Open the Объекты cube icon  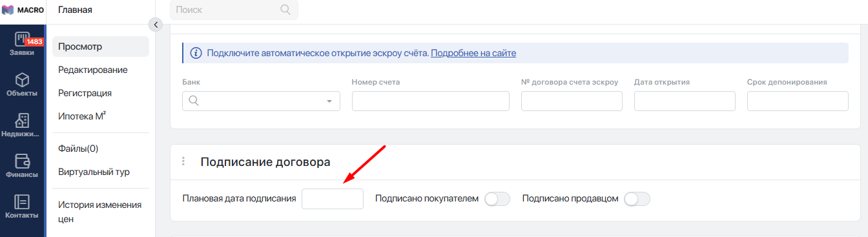click(x=22, y=80)
